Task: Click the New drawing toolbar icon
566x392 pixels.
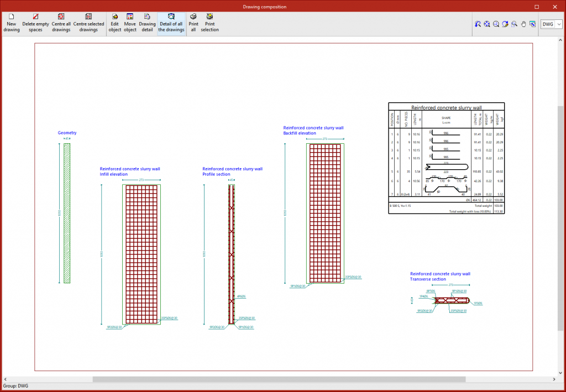Action: click(x=12, y=23)
